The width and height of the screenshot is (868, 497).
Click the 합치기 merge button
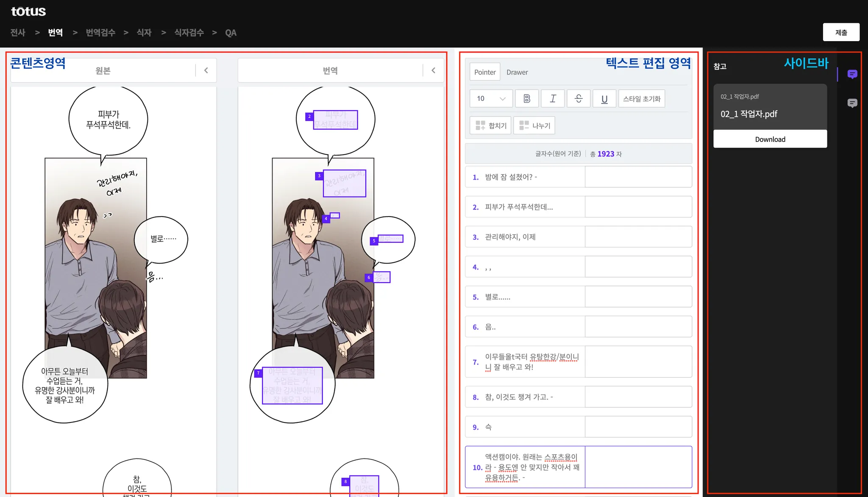point(491,125)
